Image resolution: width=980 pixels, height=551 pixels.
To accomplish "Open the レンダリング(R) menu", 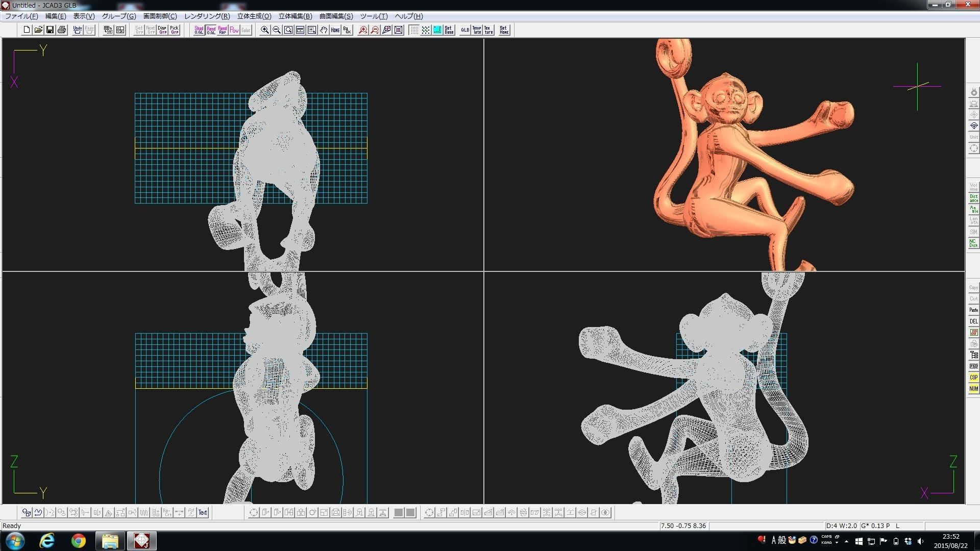I will tap(207, 16).
